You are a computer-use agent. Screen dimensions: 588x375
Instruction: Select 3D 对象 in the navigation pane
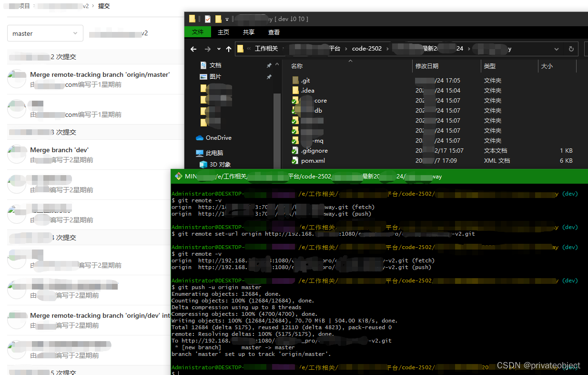click(220, 164)
